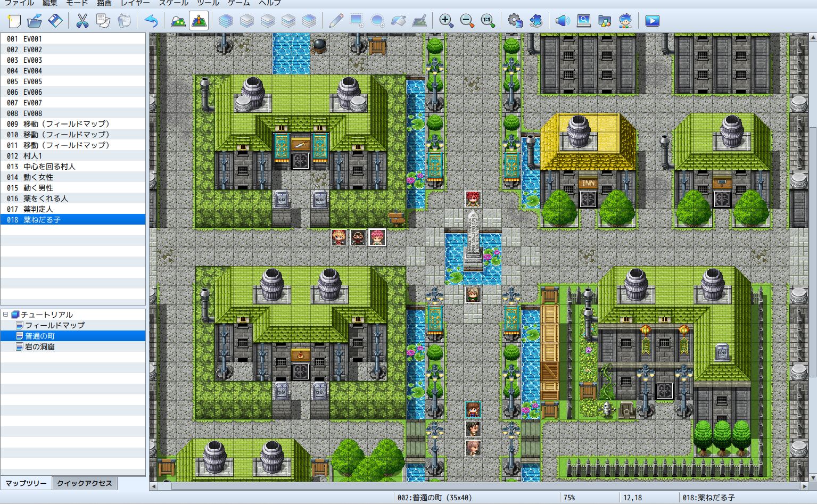Click the 75% zoom value in status bar

tap(569, 498)
